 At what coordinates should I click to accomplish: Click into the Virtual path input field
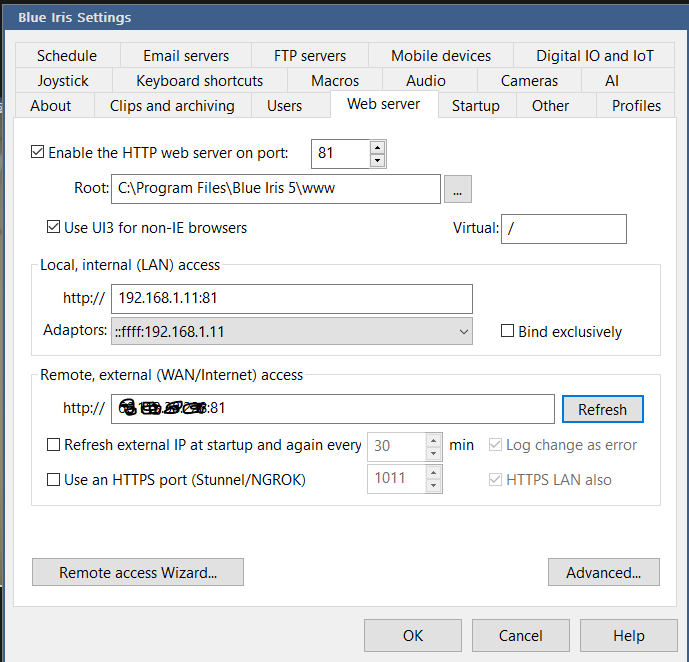(x=564, y=228)
